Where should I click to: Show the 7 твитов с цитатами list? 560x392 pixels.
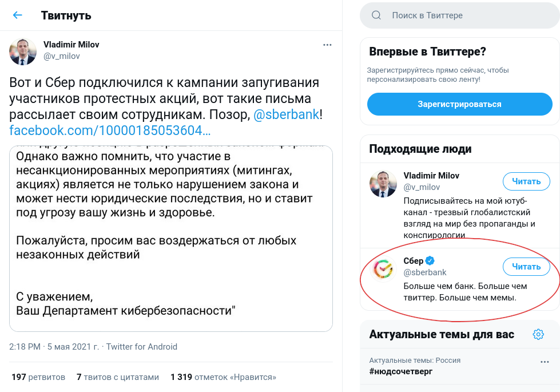(117, 377)
